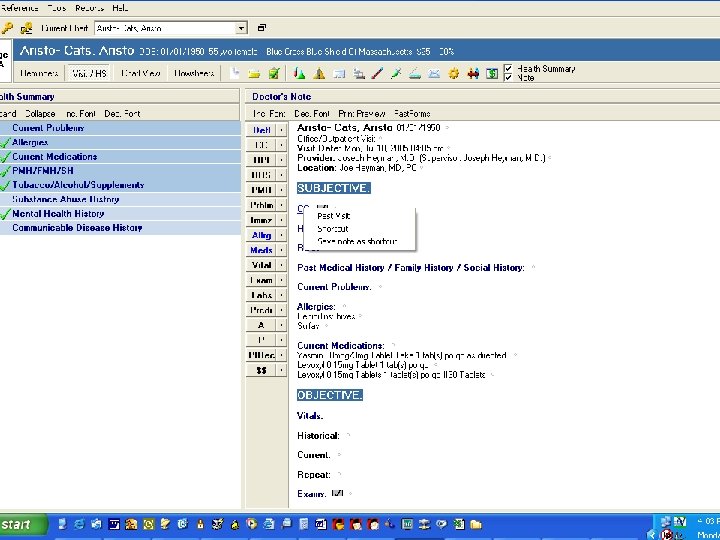Screen dimensions: 720x540
Task: Click the green tree toolbar icon
Action: 299,73
